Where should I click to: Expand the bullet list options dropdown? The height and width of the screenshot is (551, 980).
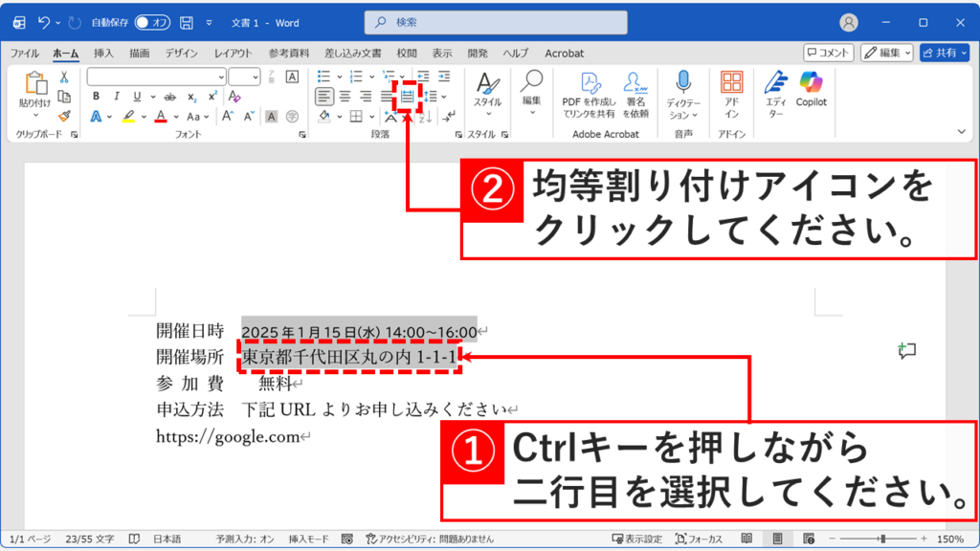coord(339,75)
